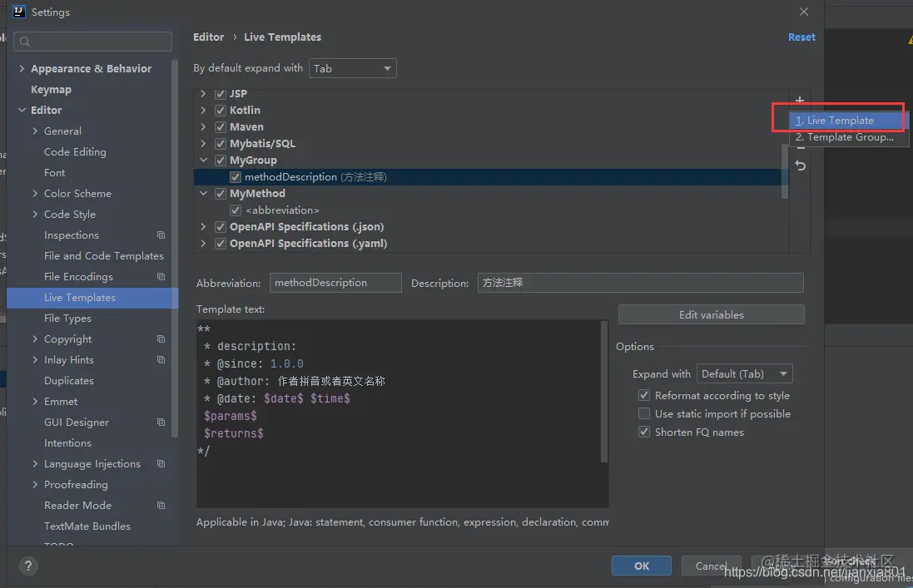Open the Font settings page

click(54, 173)
